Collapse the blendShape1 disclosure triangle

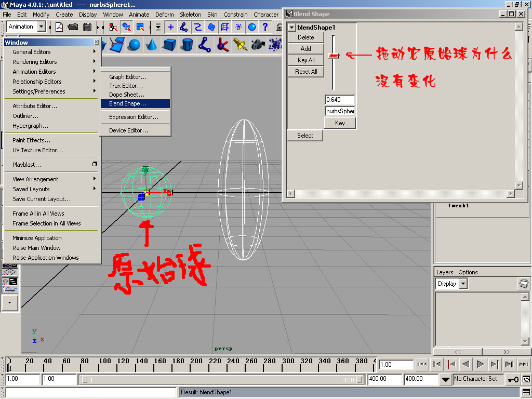291,28
